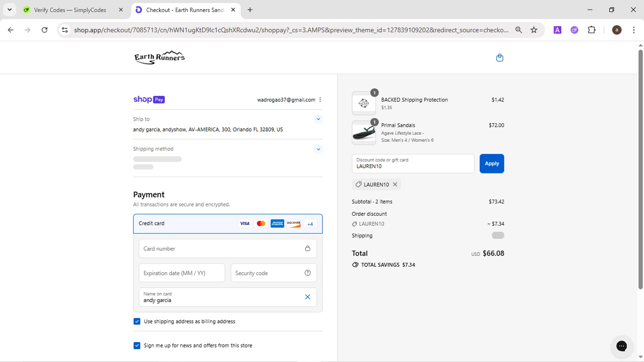Apply the discount code

pyautogui.click(x=492, y=164)
